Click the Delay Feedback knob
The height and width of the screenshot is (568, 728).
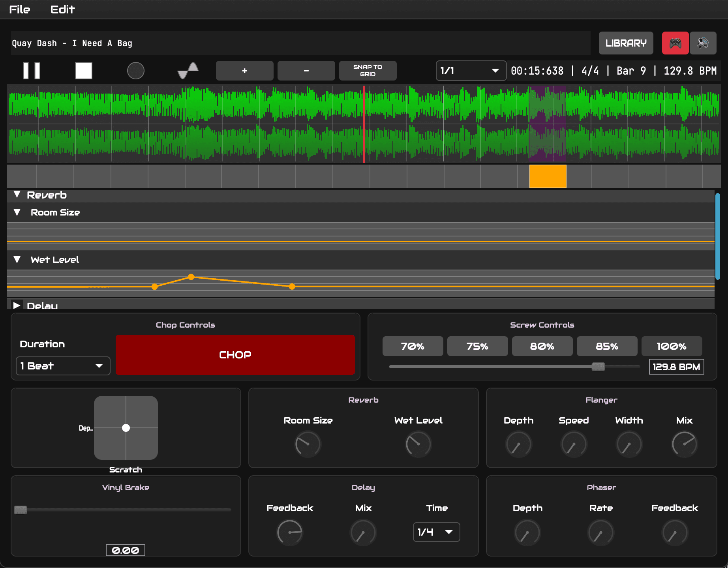point(290,533)
